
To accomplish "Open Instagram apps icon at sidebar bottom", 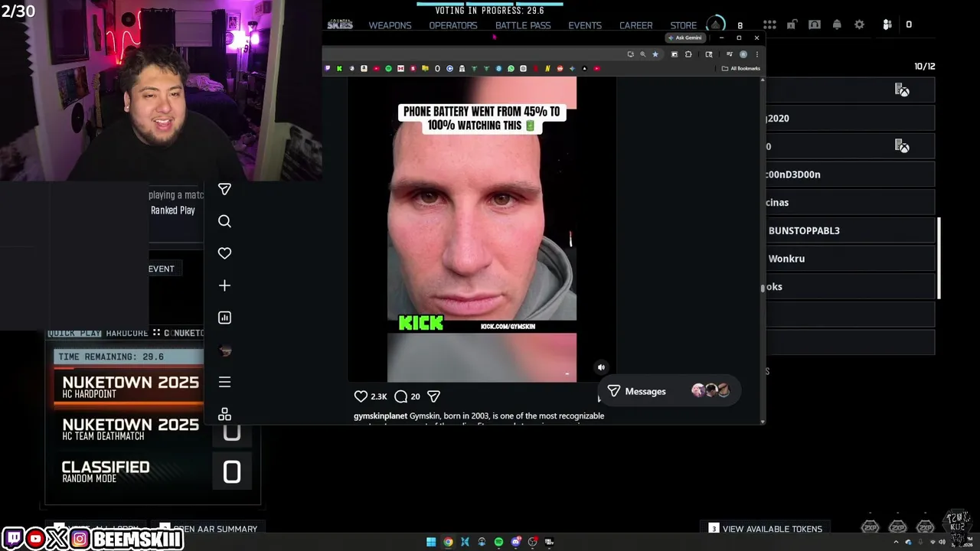I will [x=224, y=414].
